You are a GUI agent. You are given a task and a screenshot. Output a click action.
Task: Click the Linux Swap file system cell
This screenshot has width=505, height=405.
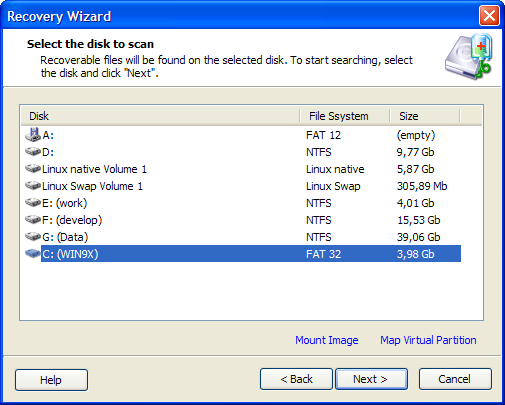333,186
